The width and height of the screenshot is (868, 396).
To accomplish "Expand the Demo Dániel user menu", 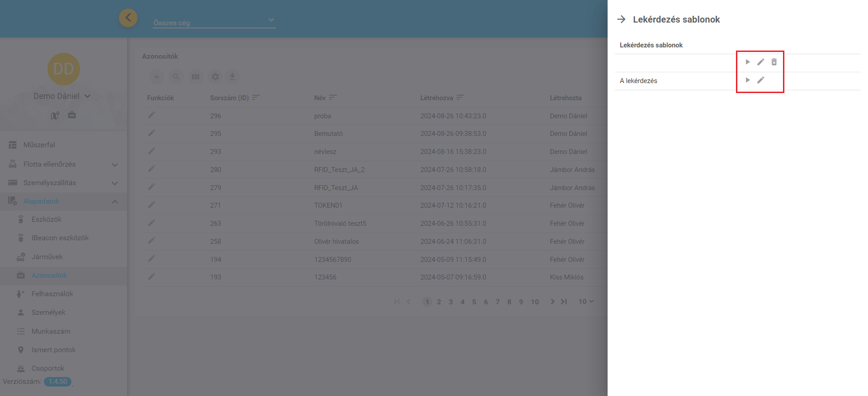I will 62,96.
